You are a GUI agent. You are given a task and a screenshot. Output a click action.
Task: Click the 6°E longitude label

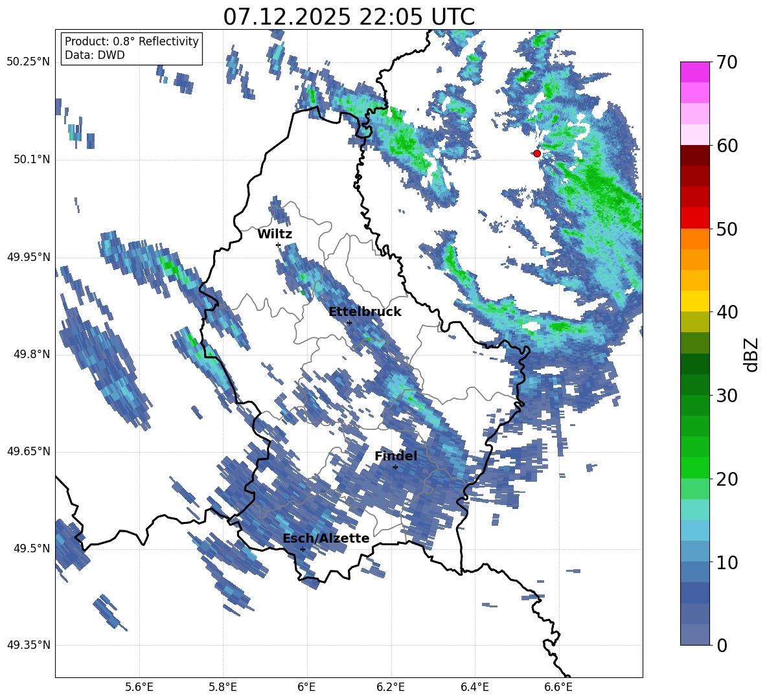(x=306, y=687)
